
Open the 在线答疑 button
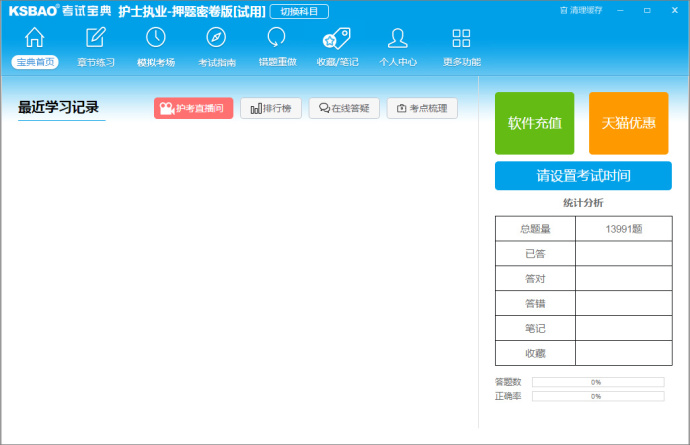pyautogui.click(x=344, y=108)
